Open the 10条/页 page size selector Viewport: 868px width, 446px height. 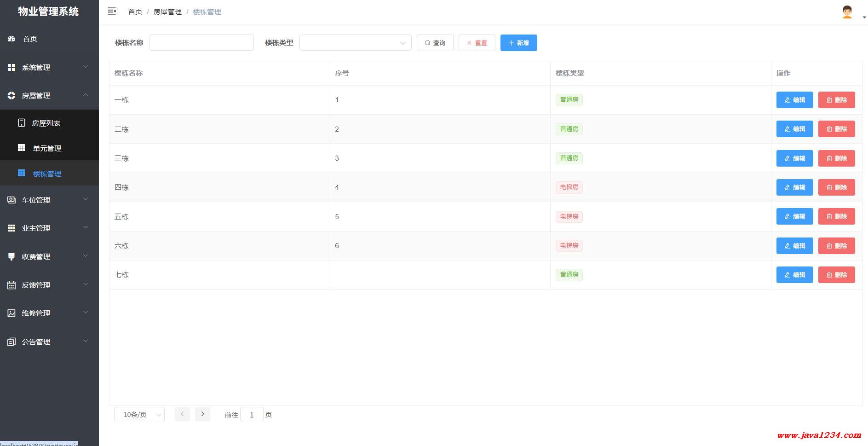(139, 415)
